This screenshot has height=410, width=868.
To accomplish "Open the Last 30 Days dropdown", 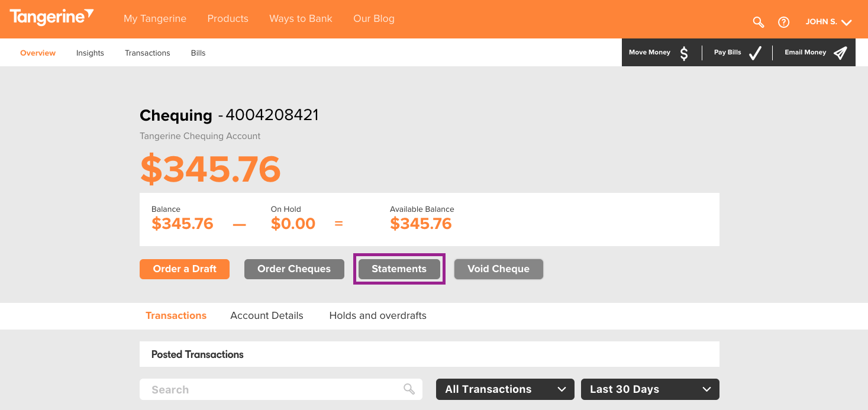I will tap(650, 389).
